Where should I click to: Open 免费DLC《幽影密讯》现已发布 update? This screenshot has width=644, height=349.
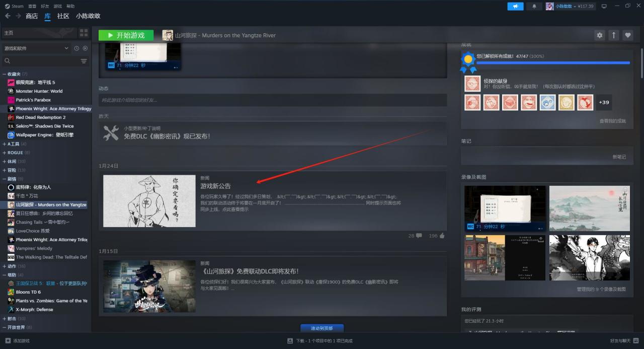pyautogui.click(x=273, y=133)
